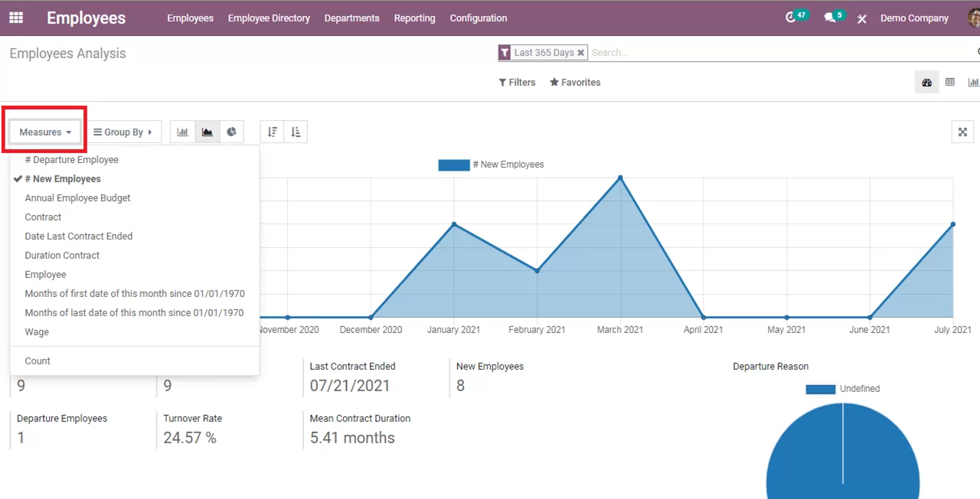Open the Reporting menu

(414, 18)
